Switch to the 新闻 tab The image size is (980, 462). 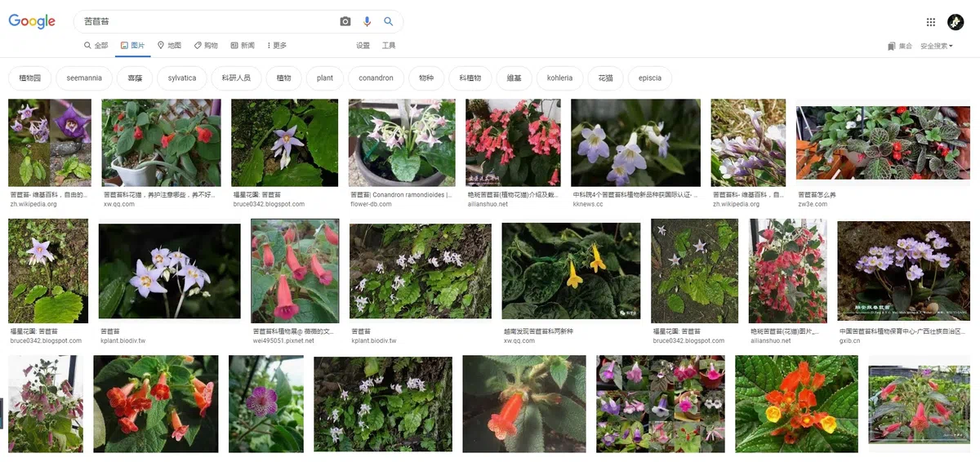click(x=243, y=46)
